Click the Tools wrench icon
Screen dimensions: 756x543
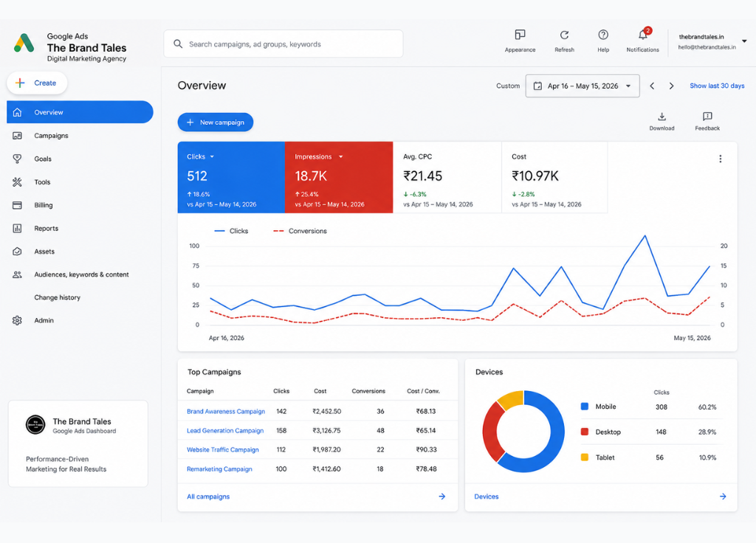(18, 182)
